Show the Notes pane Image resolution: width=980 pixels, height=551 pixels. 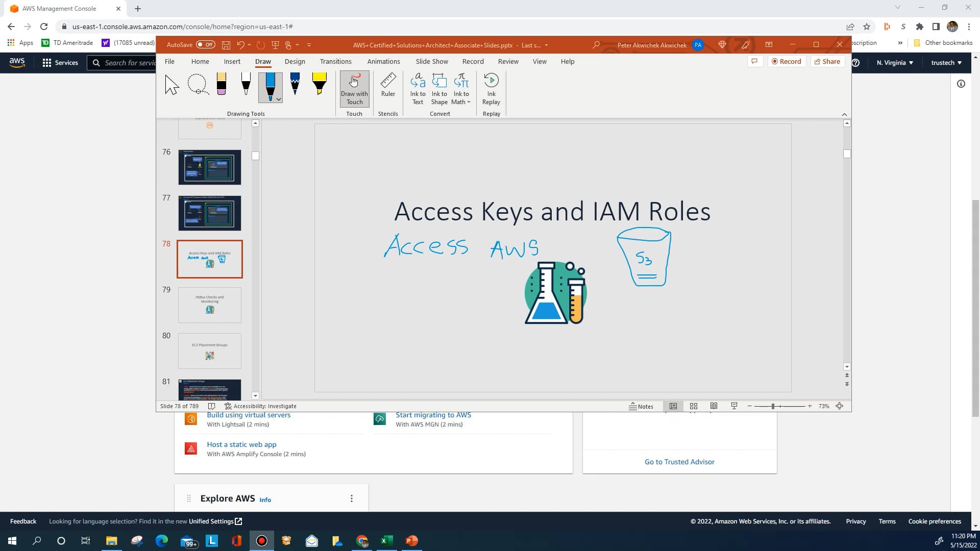click(x=642, y=406)
